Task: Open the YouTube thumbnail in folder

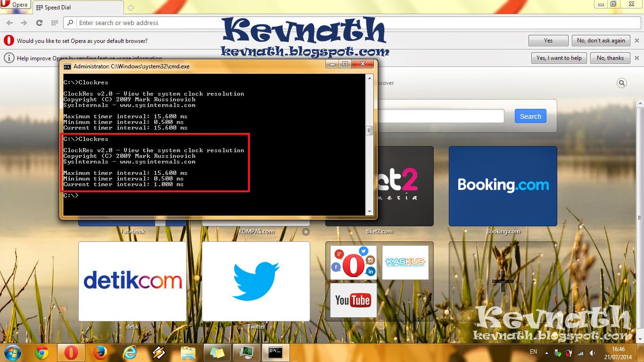Action: (354, 300)
